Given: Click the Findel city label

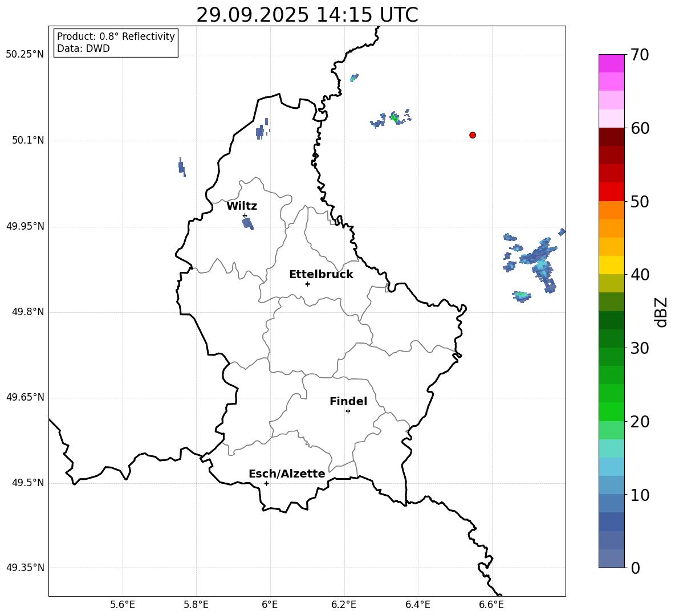Looking at the screenshot, I should pos(348,401).
